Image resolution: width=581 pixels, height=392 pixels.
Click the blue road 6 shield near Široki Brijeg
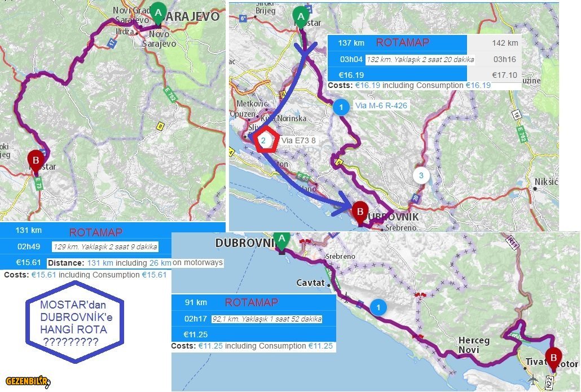[243, 18]
